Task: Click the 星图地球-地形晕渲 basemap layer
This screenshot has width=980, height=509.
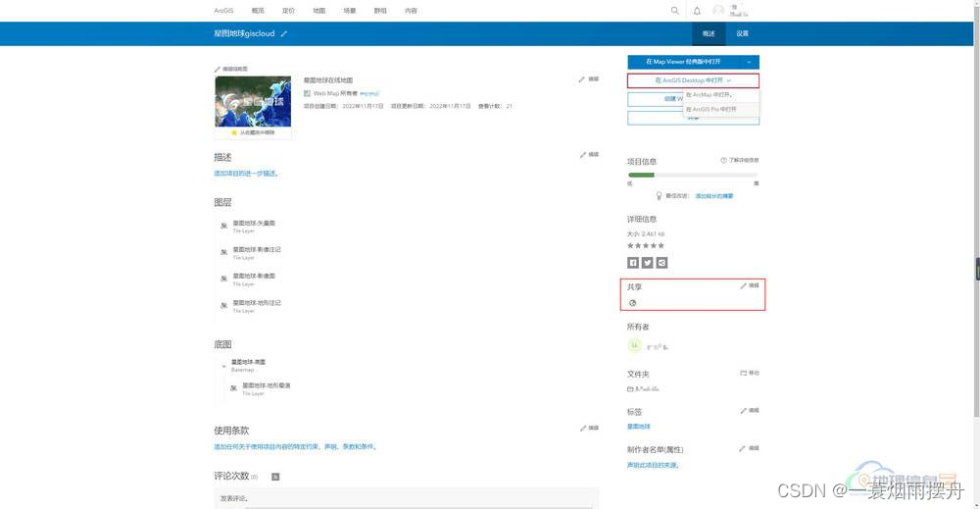Action: click(x=267, y=385)
